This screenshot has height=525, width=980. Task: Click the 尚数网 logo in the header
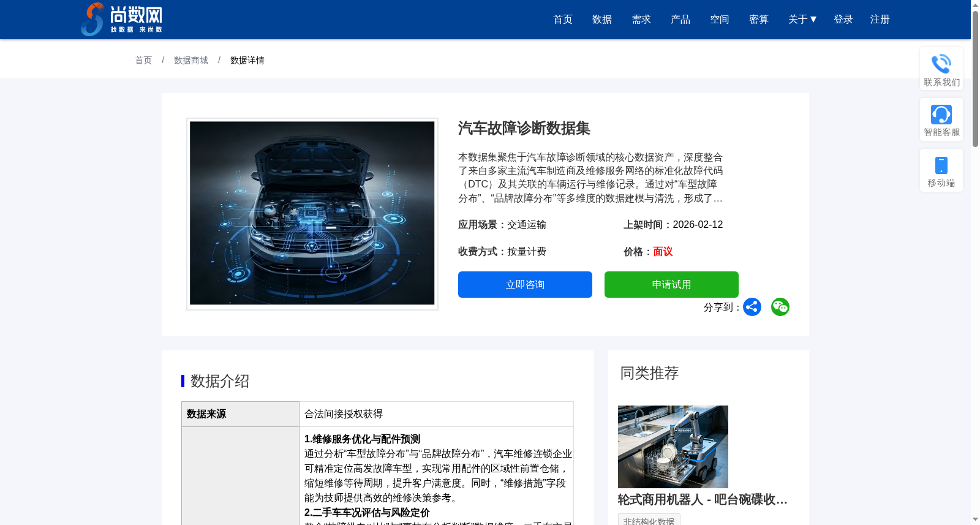click(121, 19)
